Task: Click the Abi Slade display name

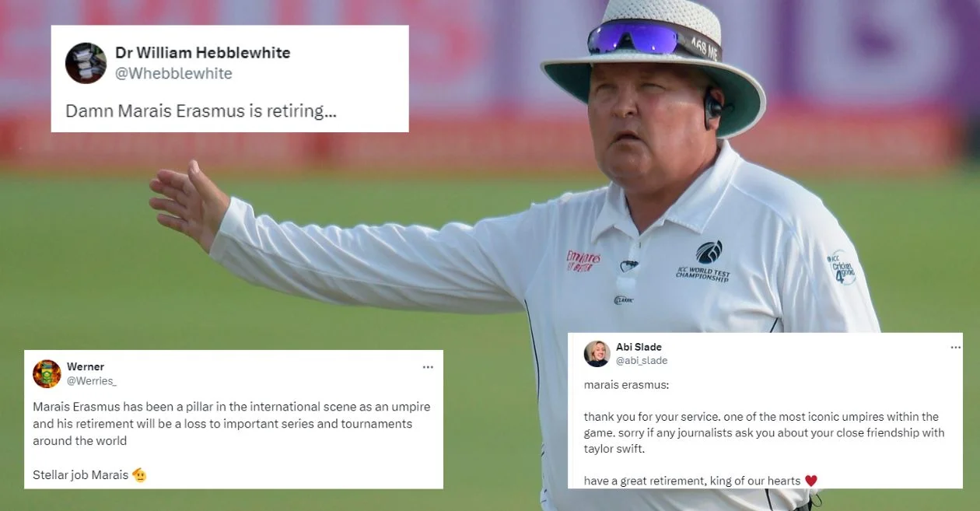Action: point(639,347)
